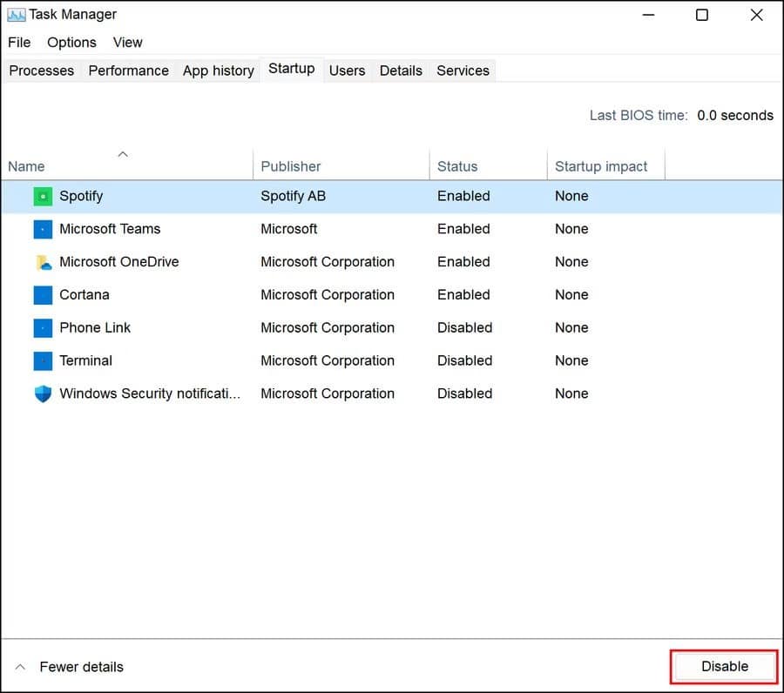784x693 pixels.
Task: Open the File menu
Action: click(19, 42)
